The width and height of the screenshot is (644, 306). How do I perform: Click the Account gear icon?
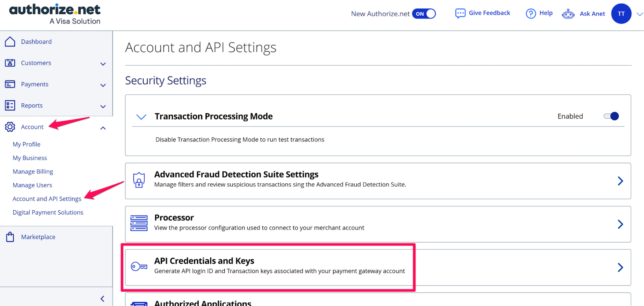tap(10, 127)
